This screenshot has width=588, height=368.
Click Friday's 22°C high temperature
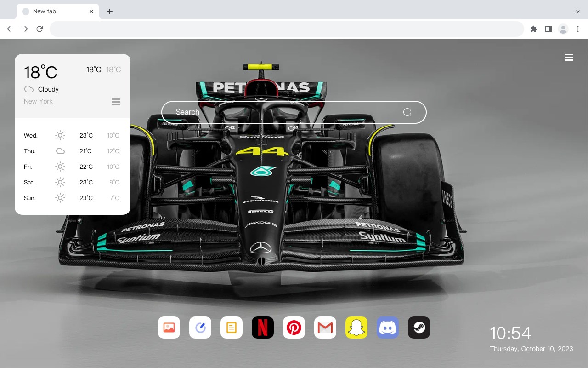(x=86, y=167)
